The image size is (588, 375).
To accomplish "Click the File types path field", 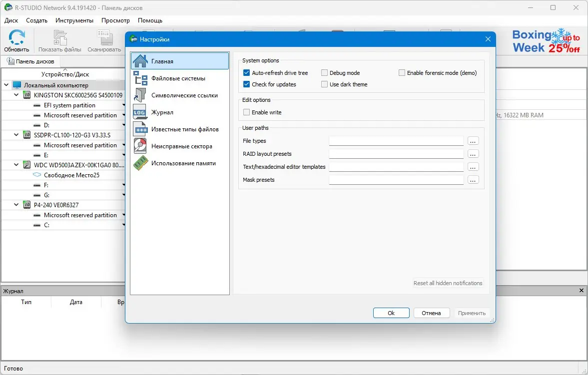I will [396, 141].
